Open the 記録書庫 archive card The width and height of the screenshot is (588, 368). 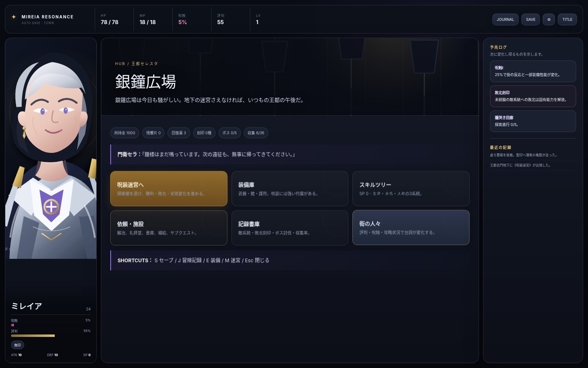290,228
